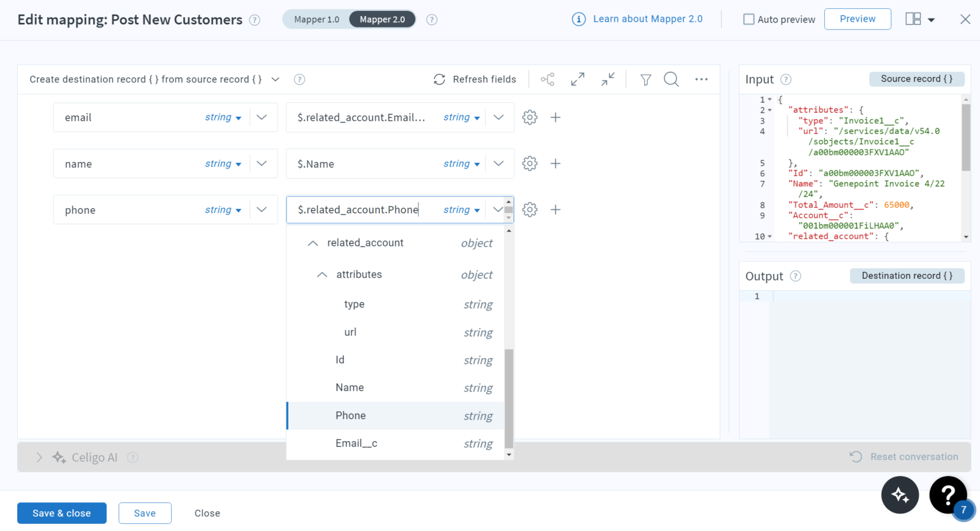Expand the Celigo AI panel chevron
Viewport: 980px width, 531px height.
pos(39,457)
